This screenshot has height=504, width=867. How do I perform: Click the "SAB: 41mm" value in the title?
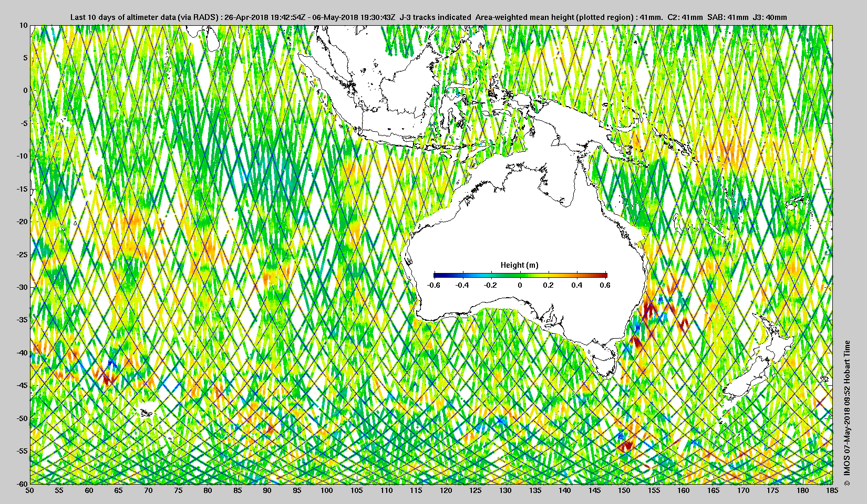pos(728,17)
